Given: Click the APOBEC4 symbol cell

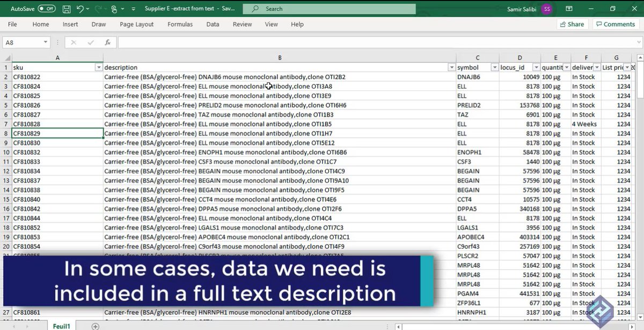Looking at the screenshot, I should pos(477,237).
